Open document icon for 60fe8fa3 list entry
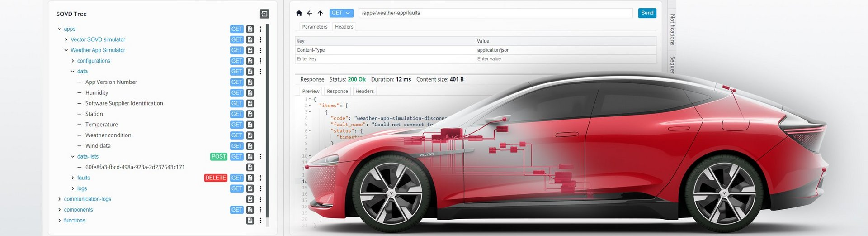This screenshot has height=236, width=868. 250,167
